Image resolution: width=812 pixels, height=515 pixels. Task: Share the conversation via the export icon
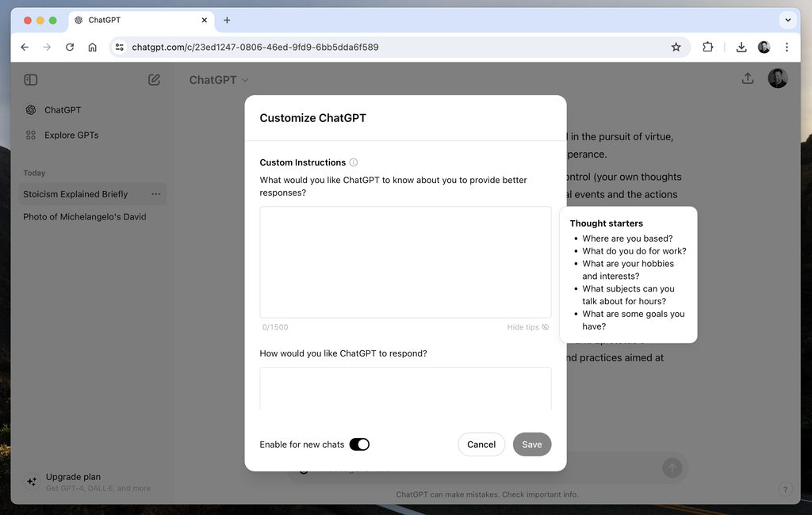[x=746, y=78]
